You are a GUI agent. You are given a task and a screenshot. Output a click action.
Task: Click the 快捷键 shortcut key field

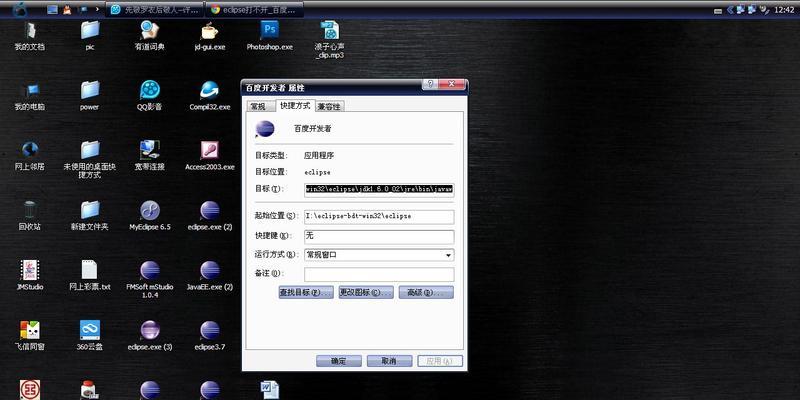(379, 237)
